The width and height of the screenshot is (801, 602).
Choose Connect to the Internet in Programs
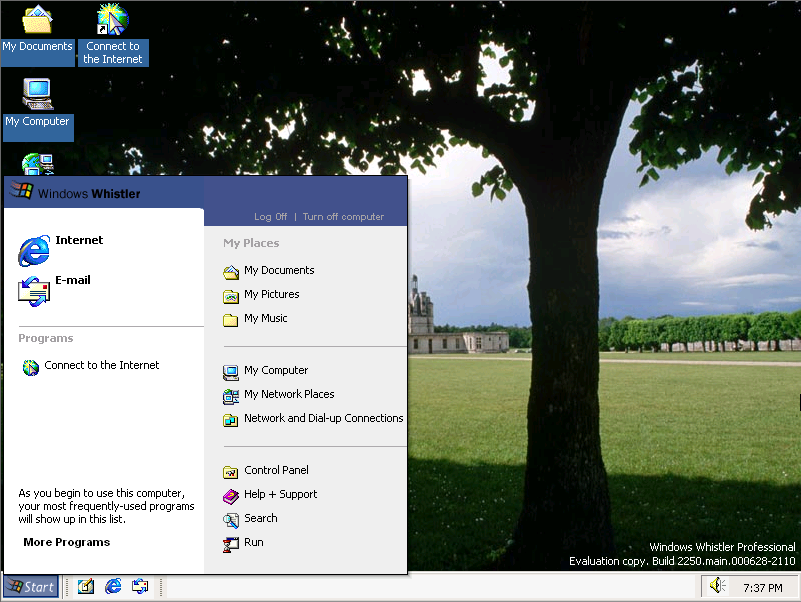pyautogui.click(x=104, y=366)
